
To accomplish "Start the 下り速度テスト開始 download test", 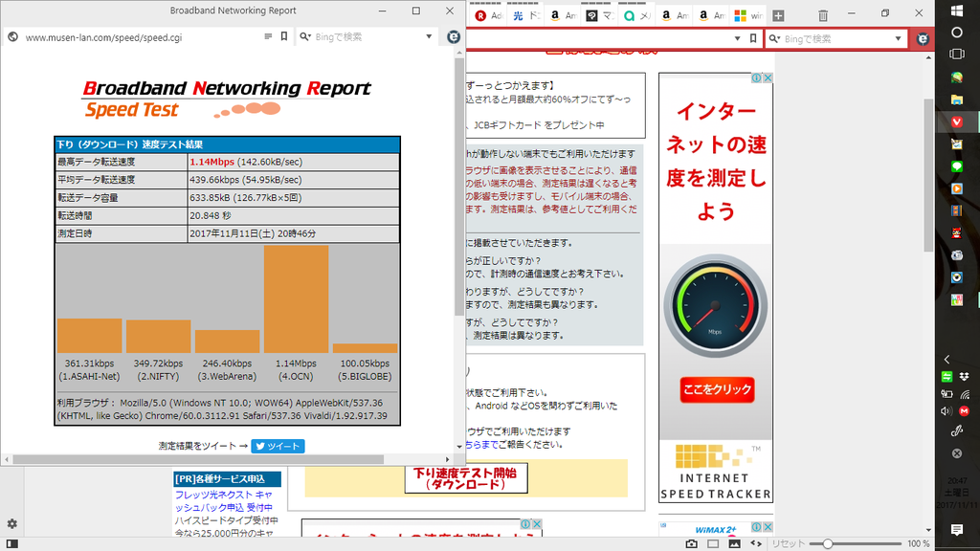I will coord(465,478).
